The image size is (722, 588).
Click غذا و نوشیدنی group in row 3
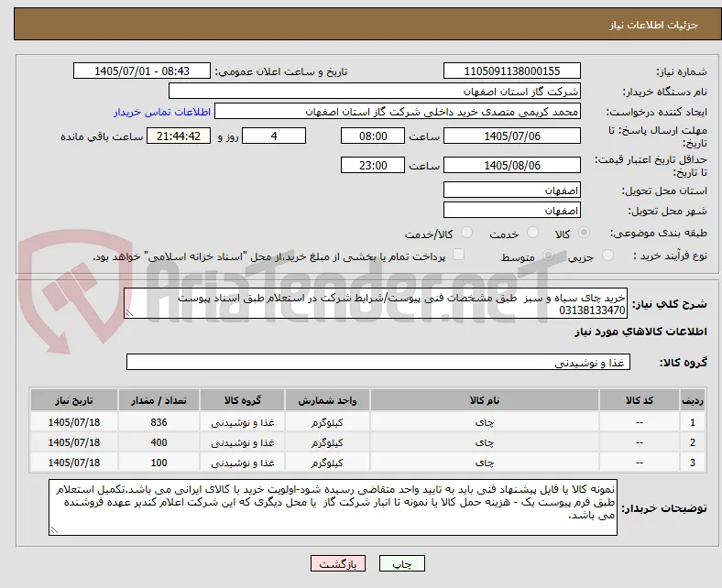pos(243,463)
